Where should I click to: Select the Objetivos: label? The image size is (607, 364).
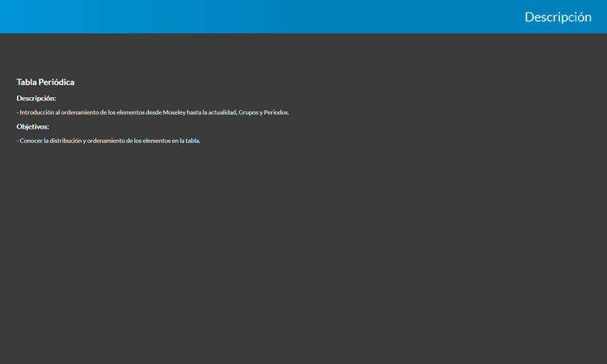(33, 127)
